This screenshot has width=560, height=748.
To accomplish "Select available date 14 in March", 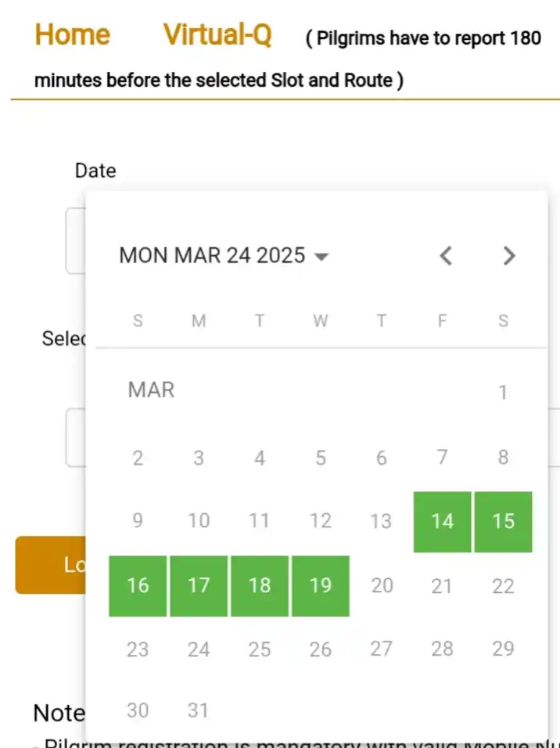I will (442, 521).
